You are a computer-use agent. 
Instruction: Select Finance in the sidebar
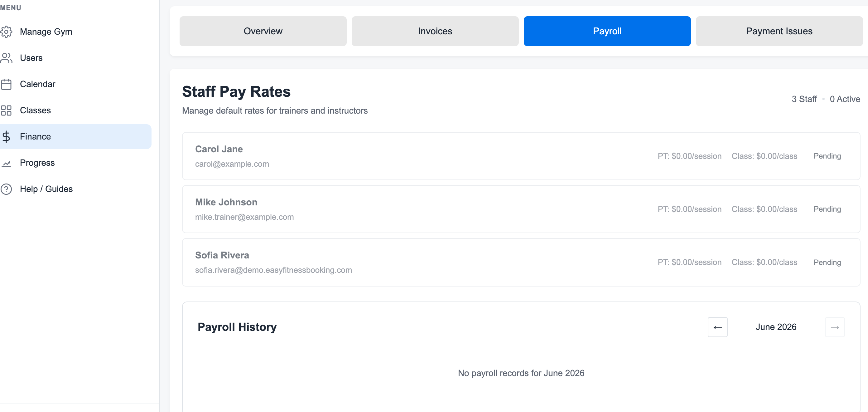(75, 137)
